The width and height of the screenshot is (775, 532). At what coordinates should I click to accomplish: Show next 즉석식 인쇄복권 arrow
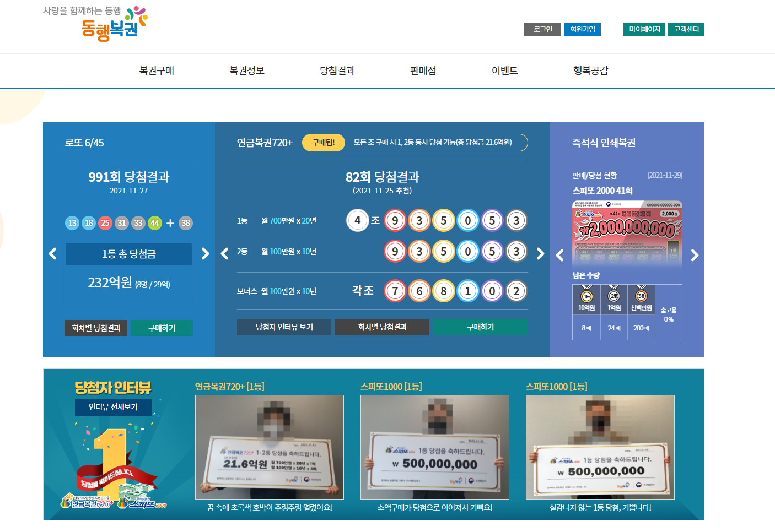pyautogui.click(x=695, y=255)
